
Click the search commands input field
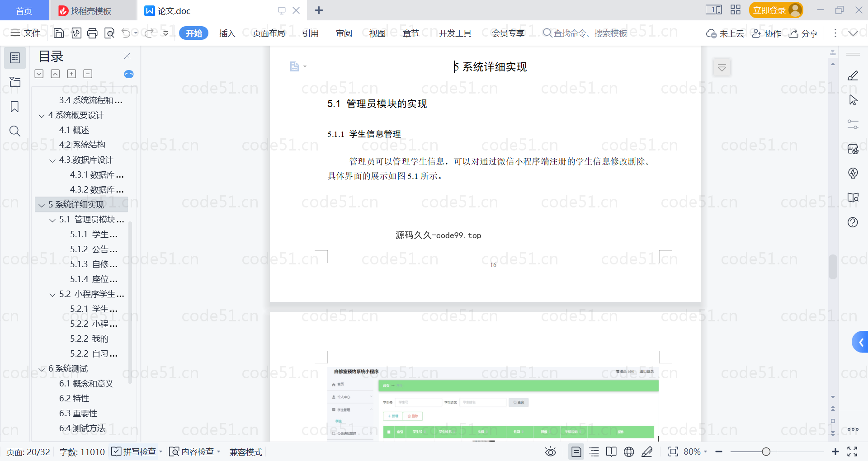pos(585,33)
